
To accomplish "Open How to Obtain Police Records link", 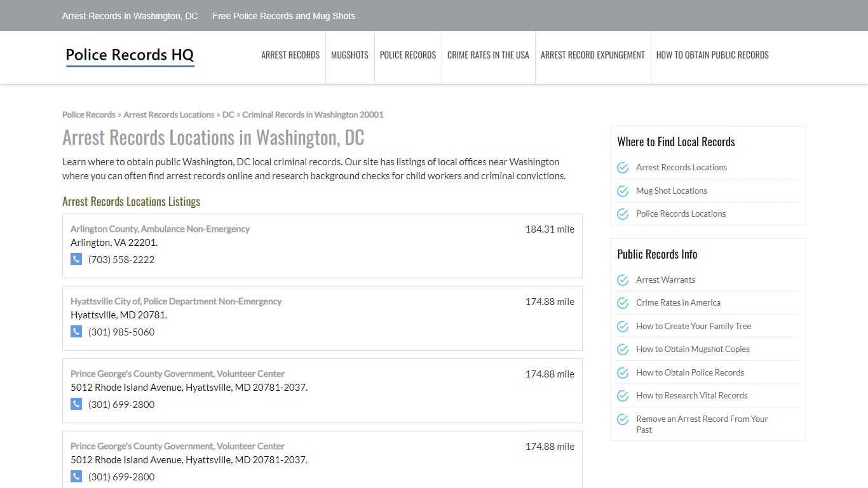I will coord(690,373).
